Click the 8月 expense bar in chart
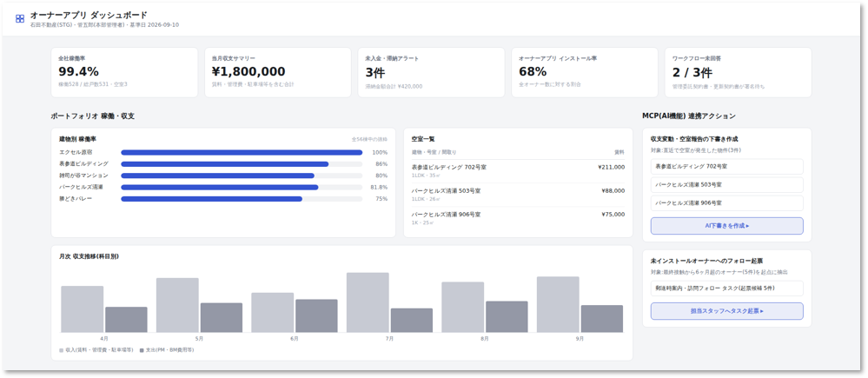 coord(507,317)
